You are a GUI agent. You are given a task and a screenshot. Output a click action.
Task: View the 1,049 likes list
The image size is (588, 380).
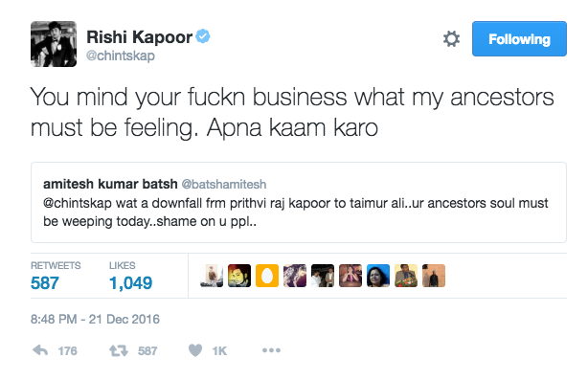click(130, 283)
